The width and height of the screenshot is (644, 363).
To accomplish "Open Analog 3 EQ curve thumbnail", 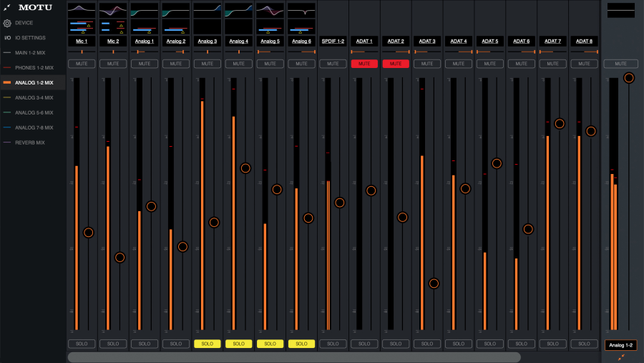I will coord(208,10).
